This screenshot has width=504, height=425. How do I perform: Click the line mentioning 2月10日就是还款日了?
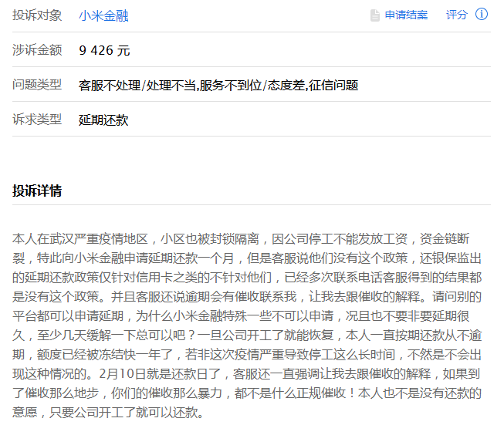[246, 374]
